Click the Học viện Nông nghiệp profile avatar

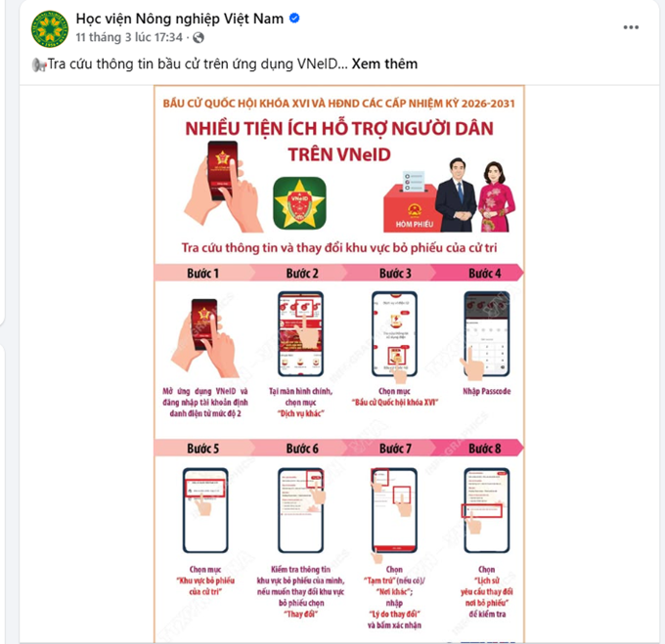50,28
